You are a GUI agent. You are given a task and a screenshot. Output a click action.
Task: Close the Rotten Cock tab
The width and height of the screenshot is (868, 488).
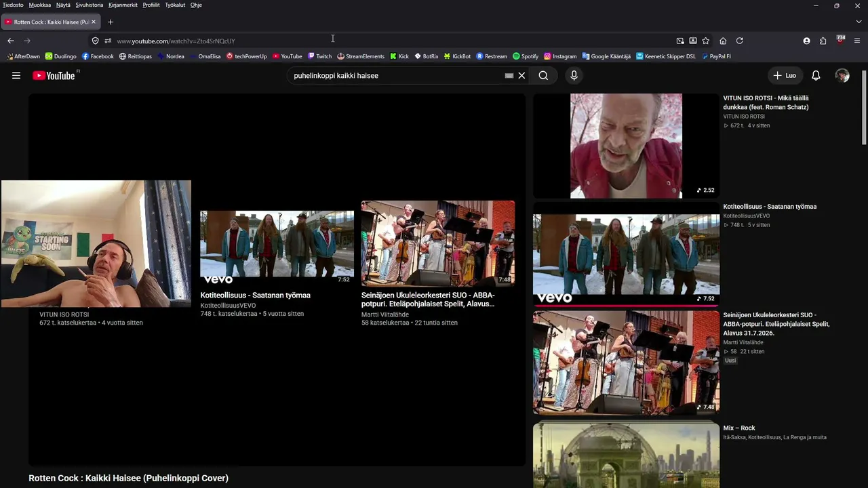pyautogui.click(x=94, y=22)
